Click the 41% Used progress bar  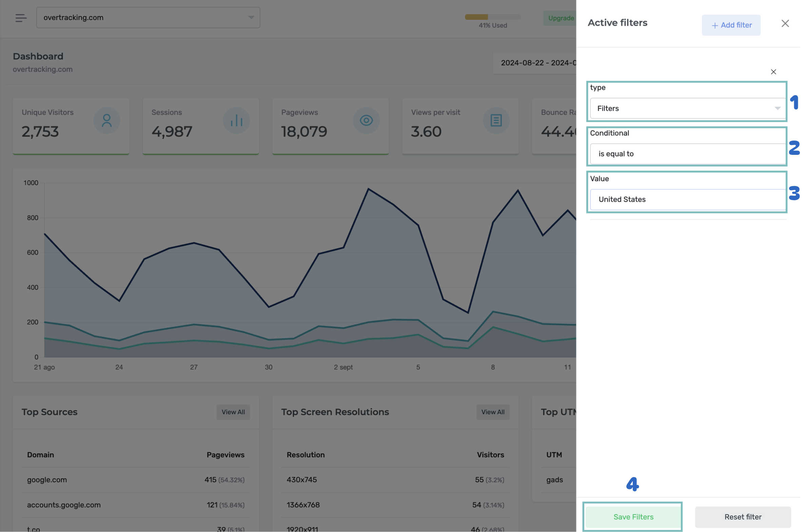[x=492, y=17]
